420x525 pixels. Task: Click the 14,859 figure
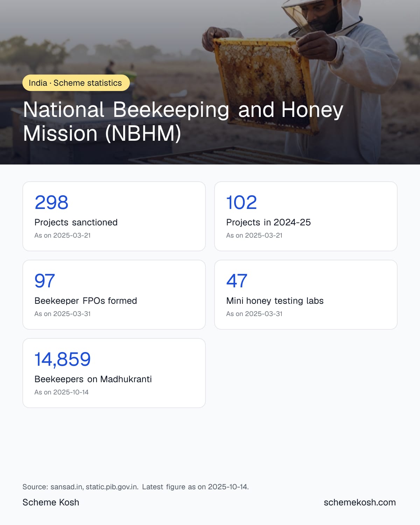tap(63, 359)
